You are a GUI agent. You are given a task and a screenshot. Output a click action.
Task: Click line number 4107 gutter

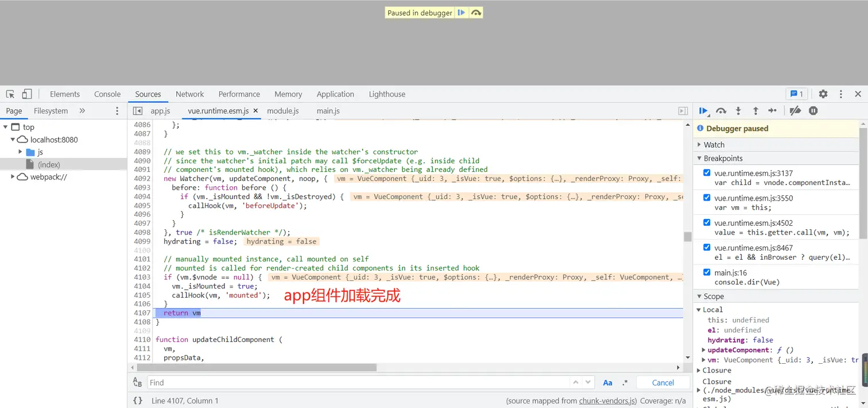[x=142, y=313]
